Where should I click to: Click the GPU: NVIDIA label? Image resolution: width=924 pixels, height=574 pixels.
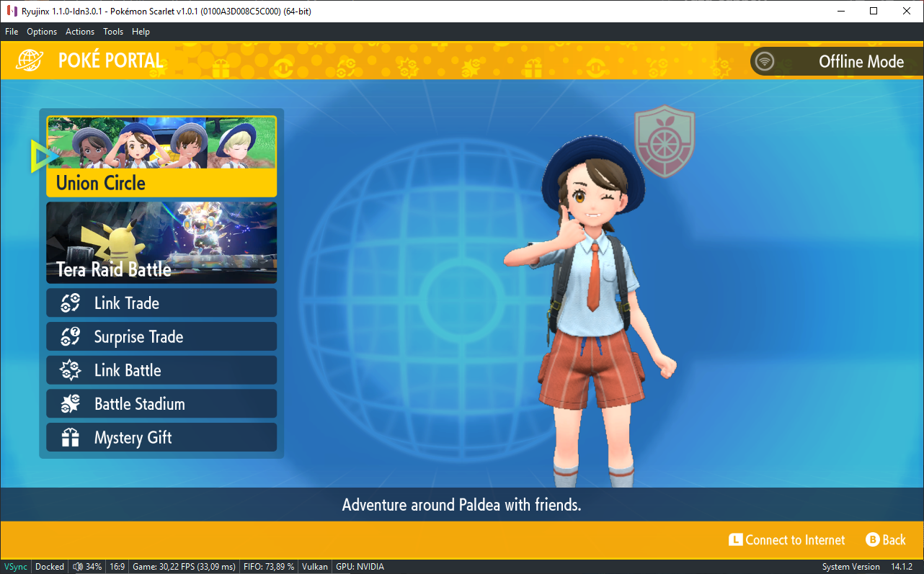click(x=360, y=567)
